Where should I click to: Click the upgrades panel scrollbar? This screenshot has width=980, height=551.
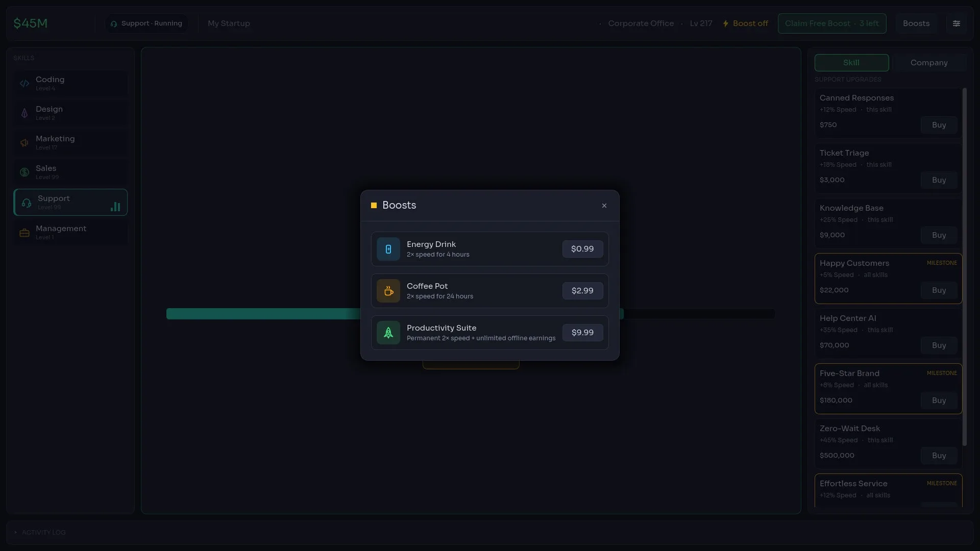pyautogui.click(x=965, y=267)
